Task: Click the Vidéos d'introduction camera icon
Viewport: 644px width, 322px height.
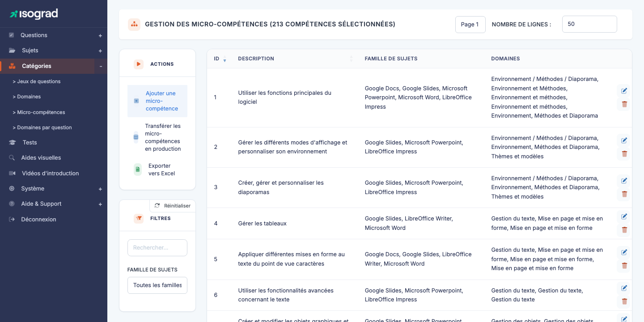Action: click(12, 173)
